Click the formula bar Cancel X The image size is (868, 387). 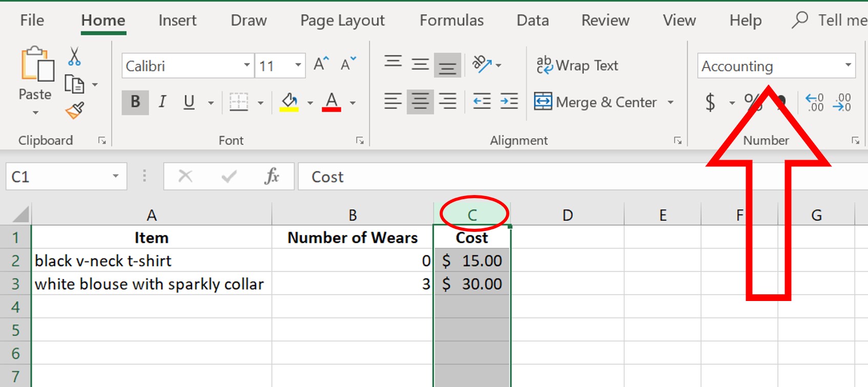tap(185, 177)
